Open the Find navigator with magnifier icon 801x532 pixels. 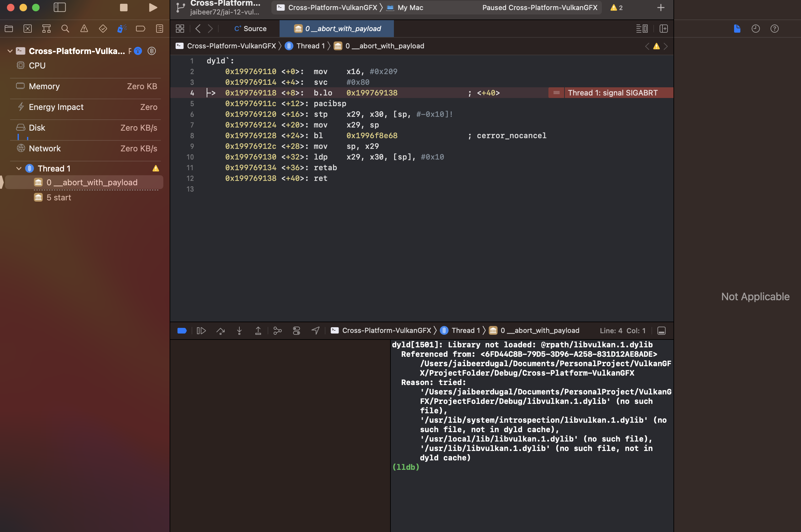tap(65, 29)
